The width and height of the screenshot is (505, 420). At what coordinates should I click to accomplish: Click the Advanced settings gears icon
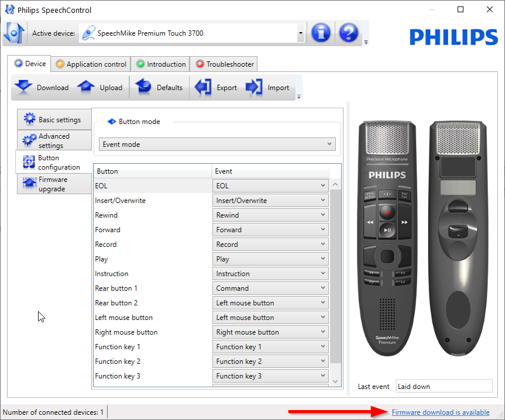[29, 140]
